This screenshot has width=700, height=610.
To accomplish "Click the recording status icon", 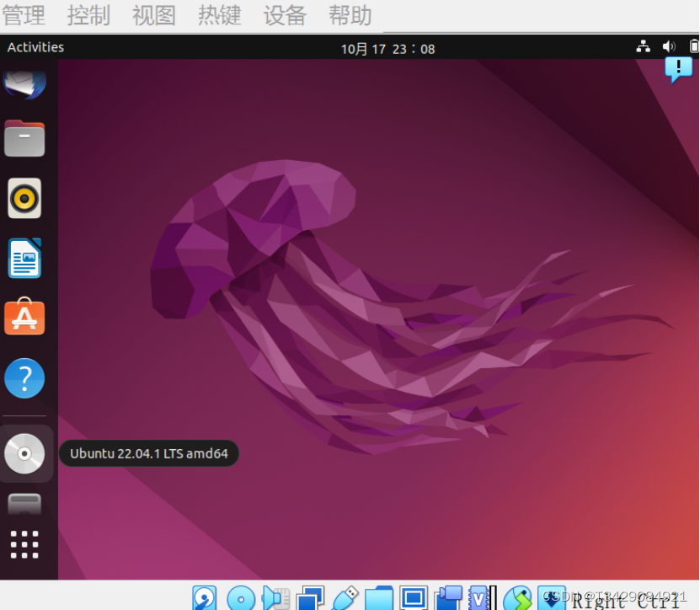I will click(x=448, y=598).
